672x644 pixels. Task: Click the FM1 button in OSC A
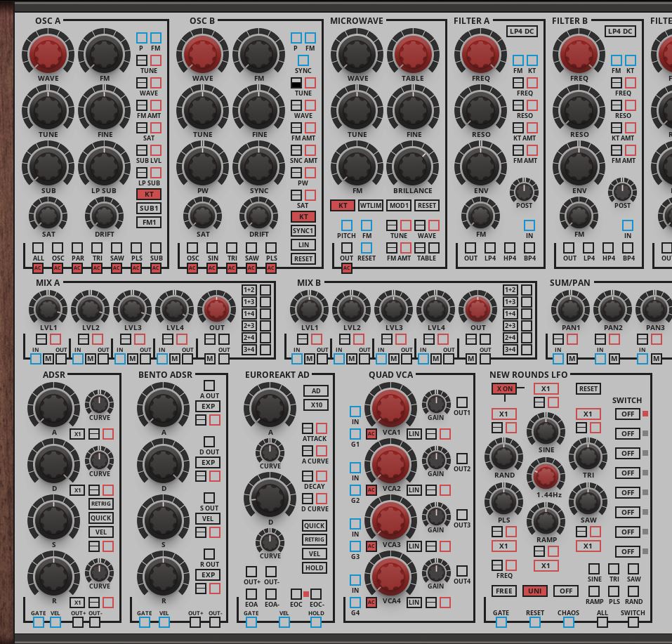tap(148, 222)
